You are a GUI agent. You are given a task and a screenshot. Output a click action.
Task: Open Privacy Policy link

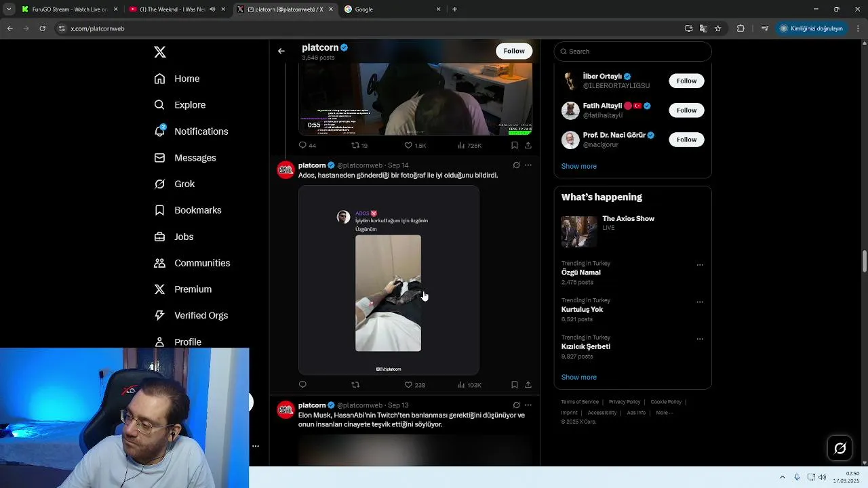tap(625, 402)
